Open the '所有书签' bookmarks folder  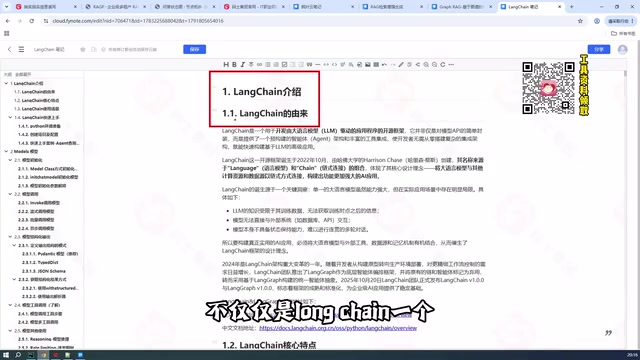[623, 33]
